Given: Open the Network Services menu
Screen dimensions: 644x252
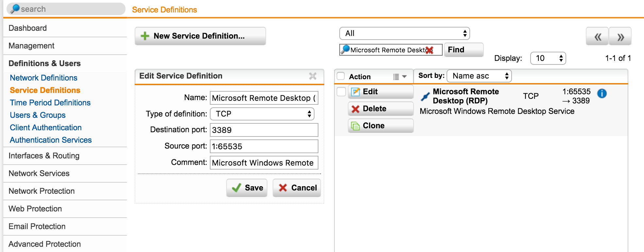Looking at the screenshot, I should [65, 173].
